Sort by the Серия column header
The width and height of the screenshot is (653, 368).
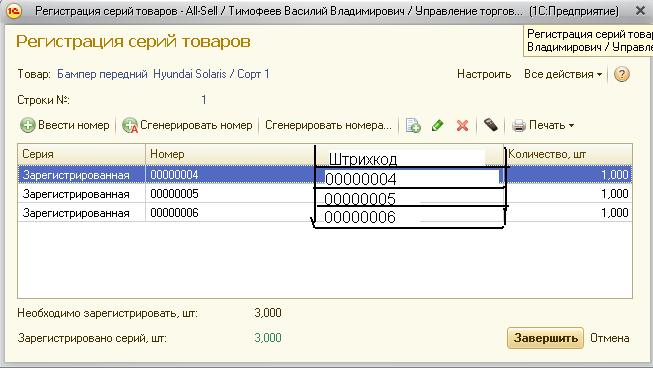tap(82, 154)
